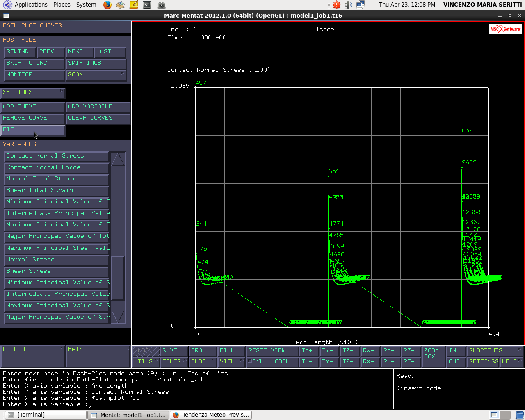Click the screenshot camera icon in panel
Screen dimensions: 525x420
pyautogui.click(x=162, y=5)
